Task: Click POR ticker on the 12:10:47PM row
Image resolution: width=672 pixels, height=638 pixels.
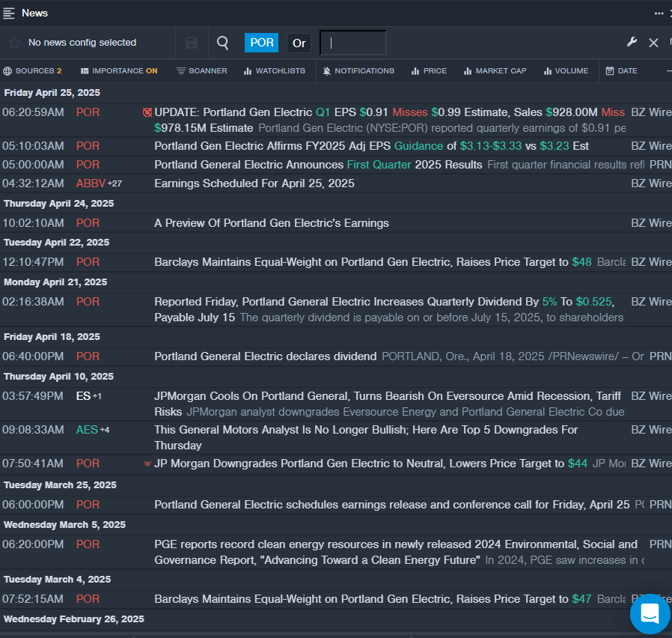Action: (x=88, y=262)
